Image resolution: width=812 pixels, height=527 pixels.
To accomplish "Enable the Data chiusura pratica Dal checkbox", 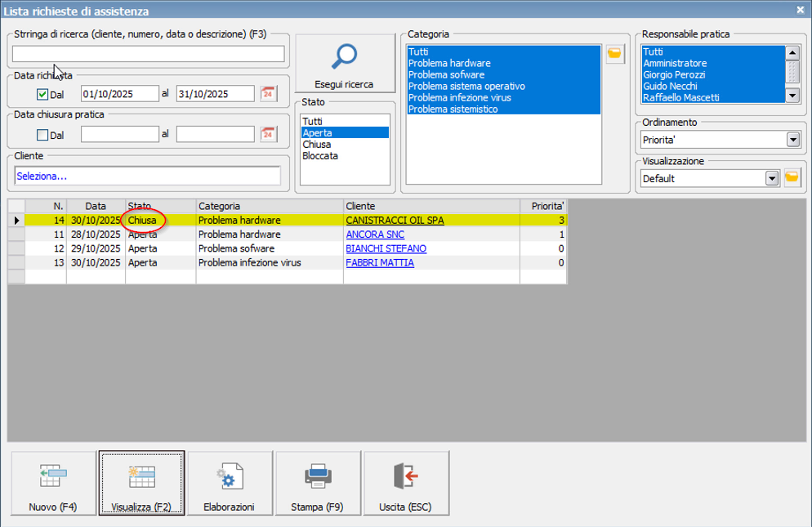I will click(43, 136).
